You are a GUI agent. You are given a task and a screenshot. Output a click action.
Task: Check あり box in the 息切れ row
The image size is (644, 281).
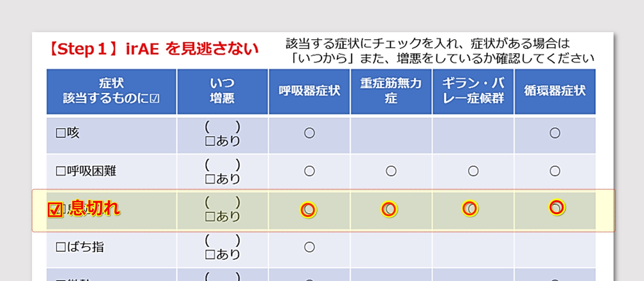[210, 217]
